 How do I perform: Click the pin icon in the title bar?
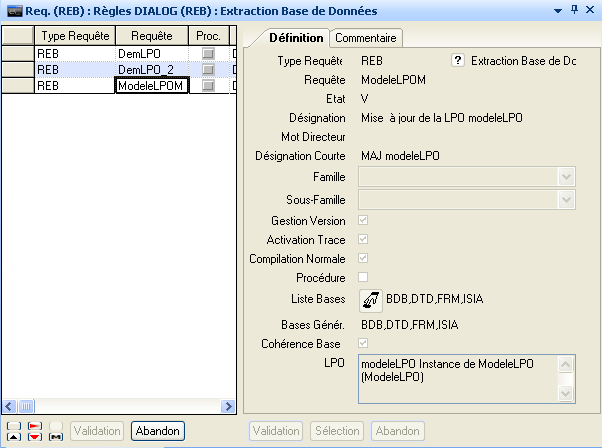click(574, 9)
